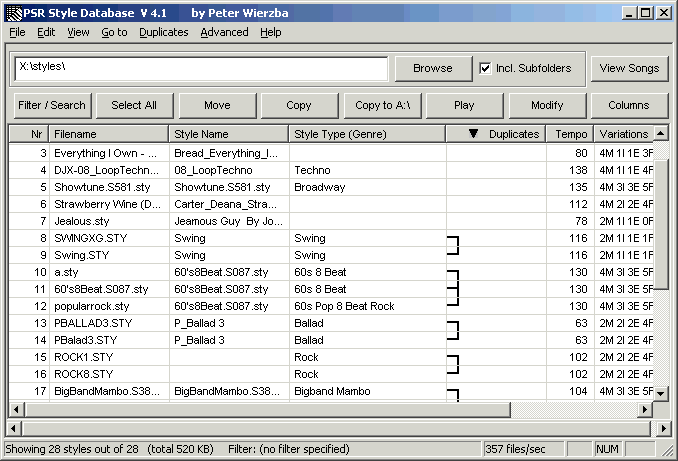The image size is (678, 461).
Task: Click the duplicate bracket marker beside SWINGXG.STY
Action: (x=453, y=246)
